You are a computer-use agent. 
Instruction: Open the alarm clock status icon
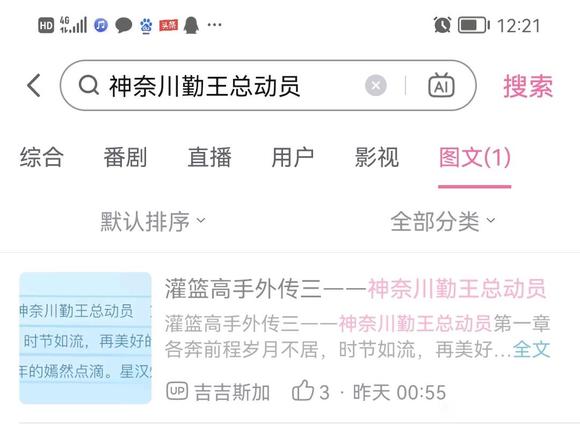coord(442,25)
